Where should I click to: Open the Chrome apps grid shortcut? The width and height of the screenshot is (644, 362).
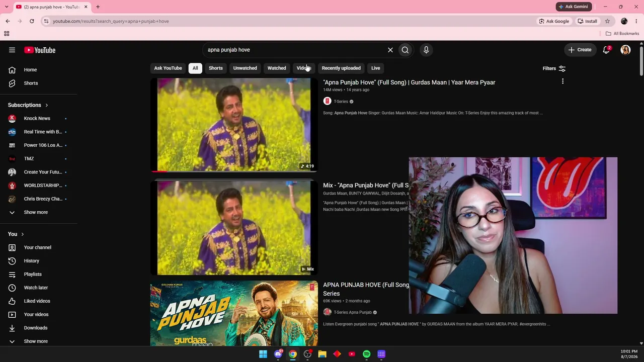tap(7, 34)
